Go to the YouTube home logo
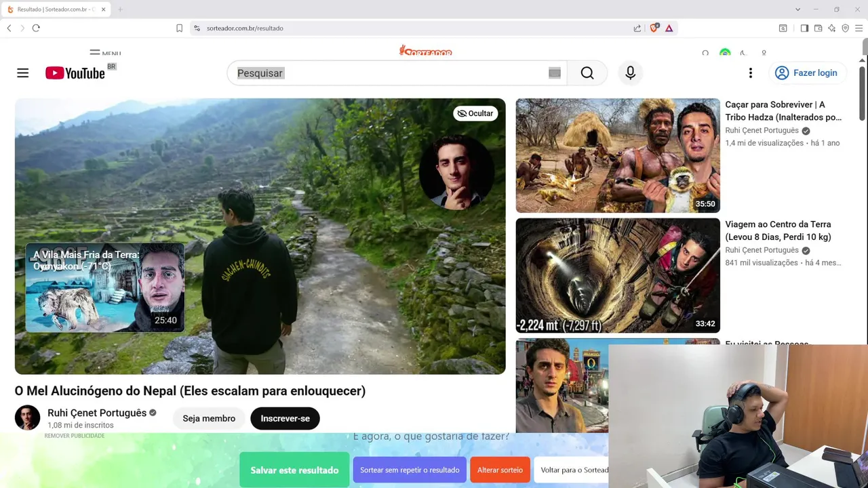 [75, 73]
